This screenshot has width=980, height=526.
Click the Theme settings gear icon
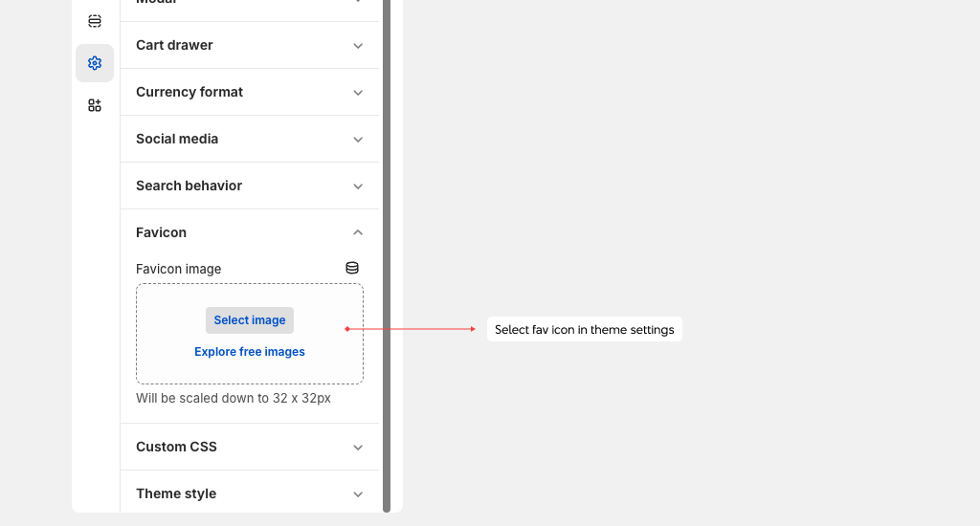coord(94,63)
